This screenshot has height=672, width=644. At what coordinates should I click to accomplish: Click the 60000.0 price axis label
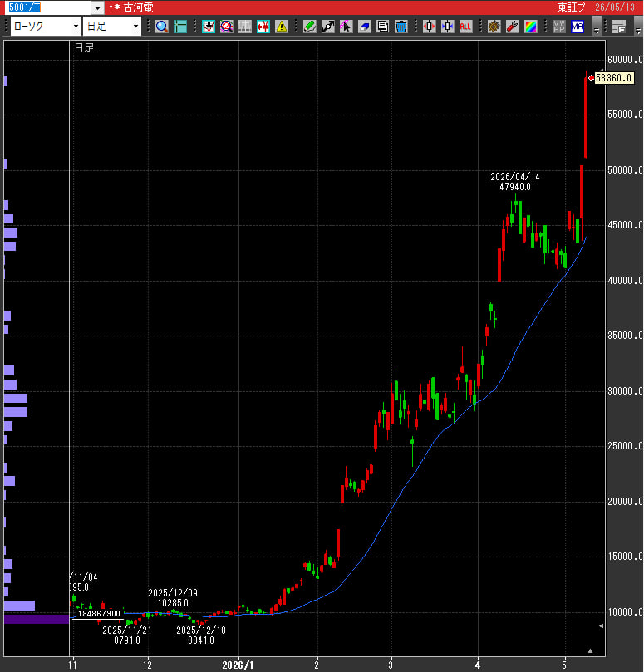pos(625,60)
